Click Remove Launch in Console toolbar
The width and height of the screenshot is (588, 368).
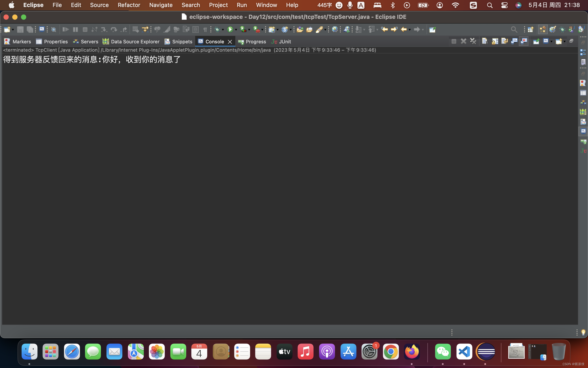(463, 41)
